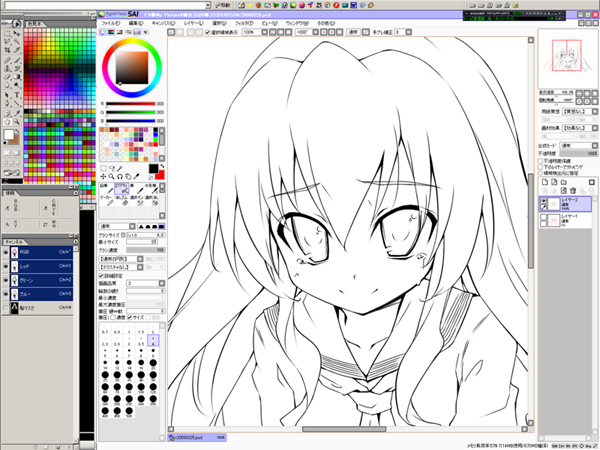Show レイヤー1 via its visibility box
The width and height of the screenshot is (600, 450).
pyautogui.click(x=543, y=217)
